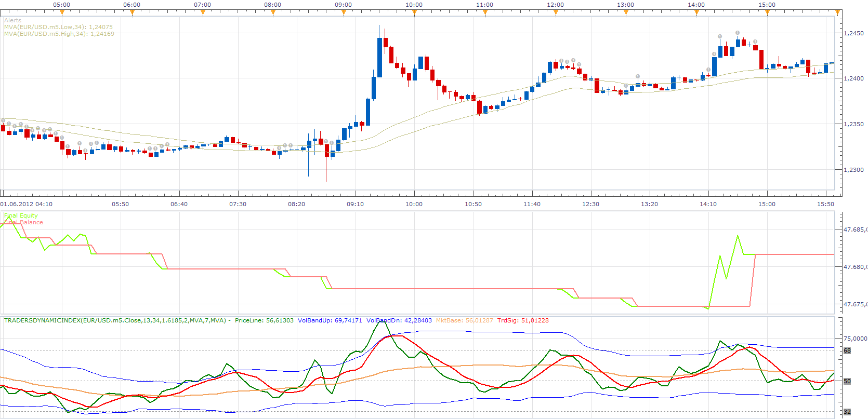Click the TrdSig value label
Screen dimensions: 868x419
(x=523, y=320)
